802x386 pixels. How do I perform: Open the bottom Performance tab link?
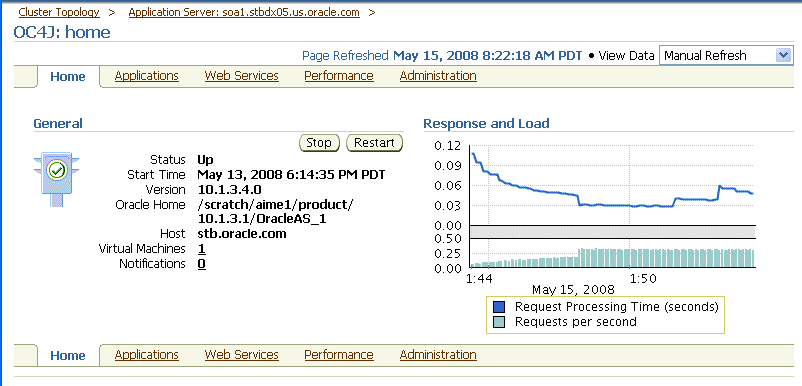(339, 354)
